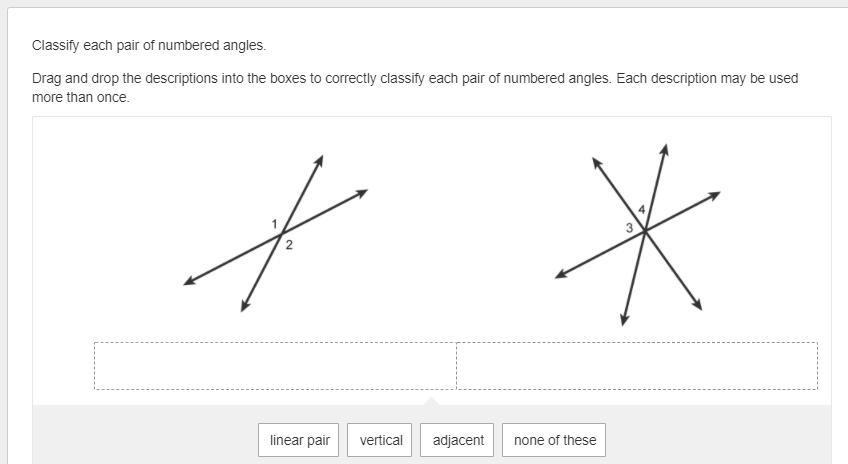848x464 pixels.
Task: Pick the "vertical" description tile
Action: pyautogui.click(x=380, y=440)
